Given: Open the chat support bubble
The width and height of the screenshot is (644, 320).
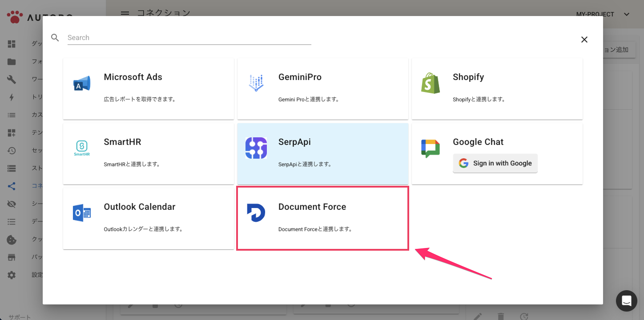Looking at the screenshot, I should [627, 301].
